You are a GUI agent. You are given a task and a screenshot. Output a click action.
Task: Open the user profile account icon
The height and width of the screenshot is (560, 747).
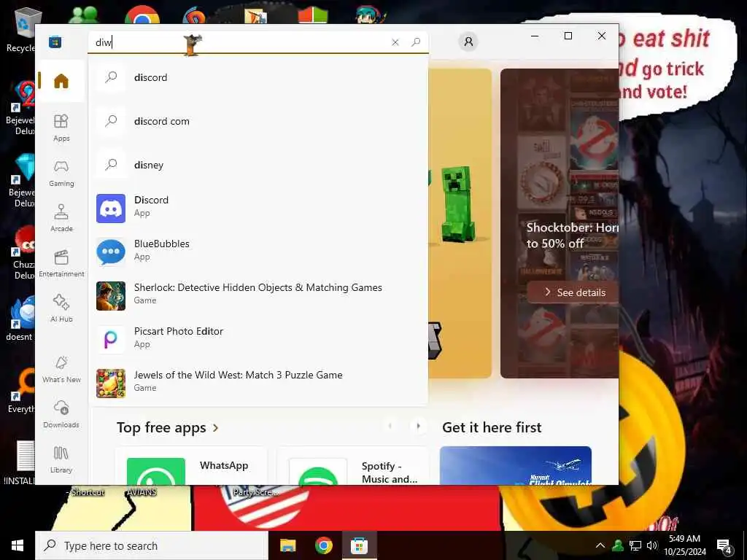468,42
